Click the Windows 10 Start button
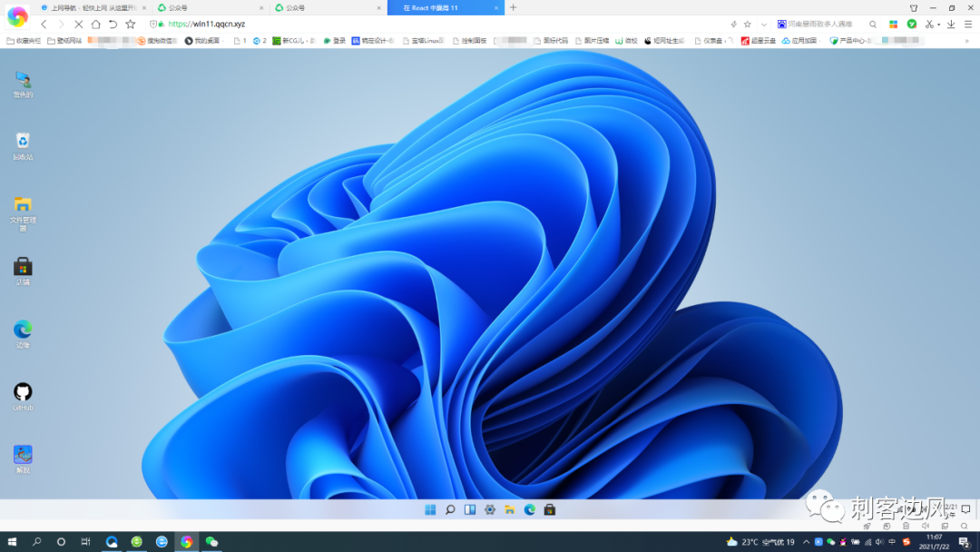This screenshot has width=980, height=552. [x=12, y=541]
